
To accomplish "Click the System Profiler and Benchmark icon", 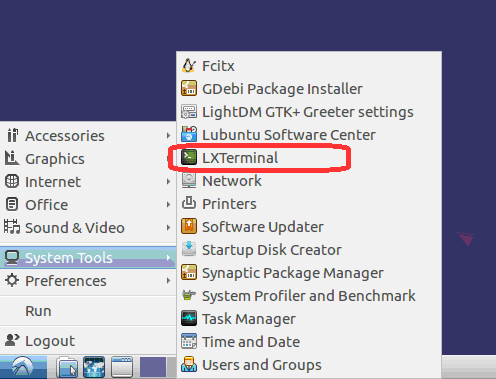I will [189, 295].
